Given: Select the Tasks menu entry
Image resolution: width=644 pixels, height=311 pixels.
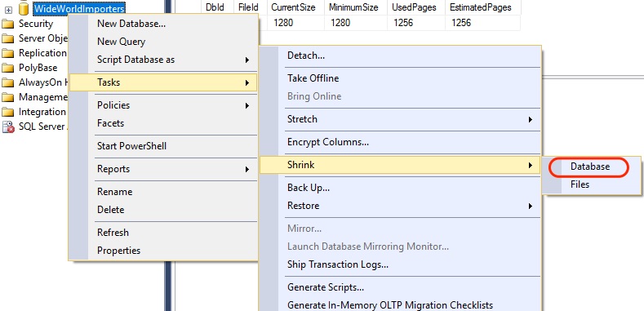Looking at the screenshot, I should coord(163,82).
